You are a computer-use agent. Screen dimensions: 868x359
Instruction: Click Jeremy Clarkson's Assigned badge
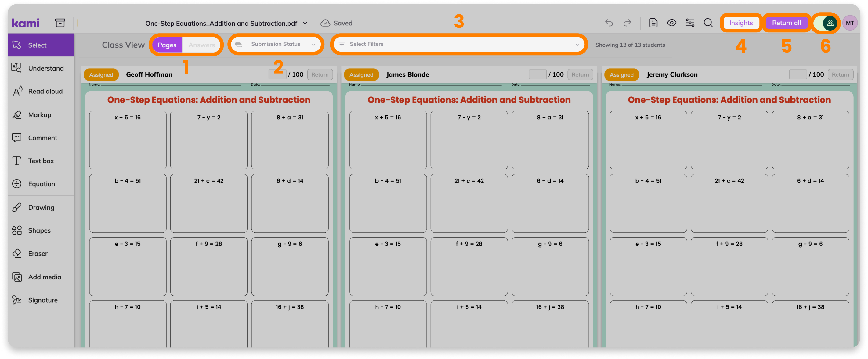click(x=621, y=74)
